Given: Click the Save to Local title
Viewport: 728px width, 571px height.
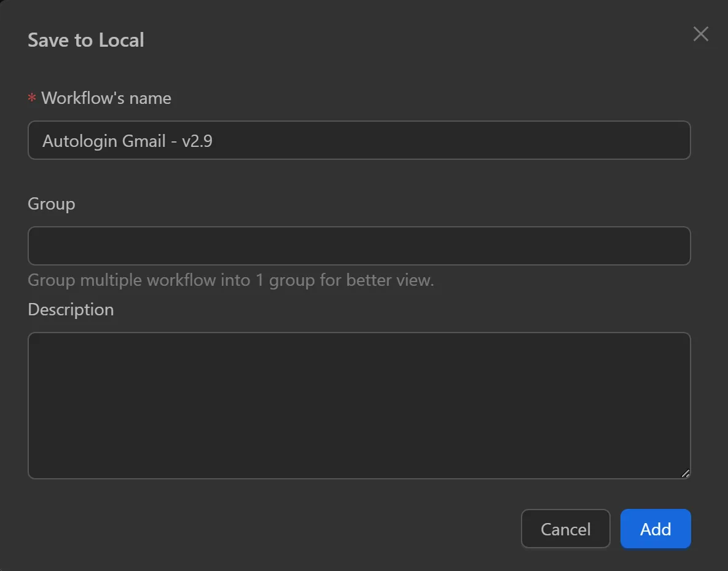Looking at the screenshot, I should pos(85,40).
